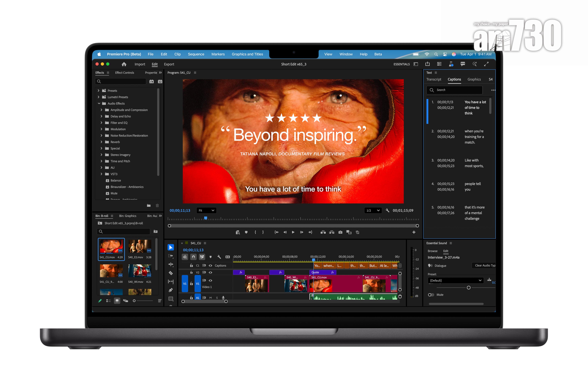The width and height of the screenshot is (588, 392).
Task: Click the wrench icon for timeline display settings
Action: [219, 257]
